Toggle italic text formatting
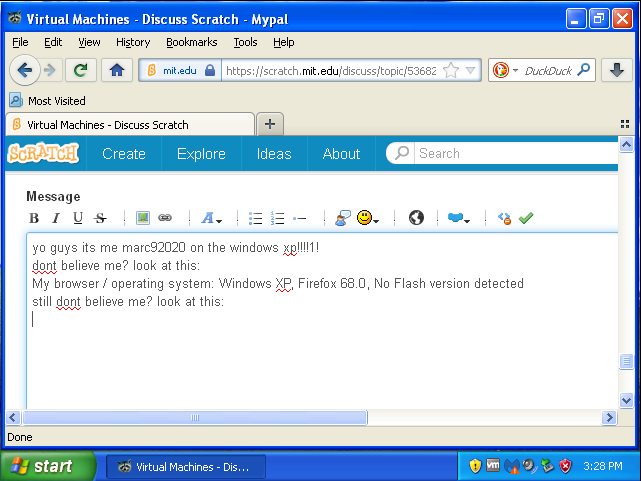This screenshot has height=481, width=641. pos(56,218)
